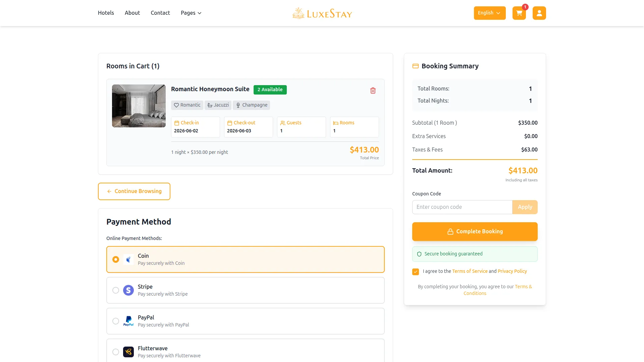Open the Hotels menu item
Image resolution: width=644 pixels, height=362 pixels.
click(x=106, y=13)
